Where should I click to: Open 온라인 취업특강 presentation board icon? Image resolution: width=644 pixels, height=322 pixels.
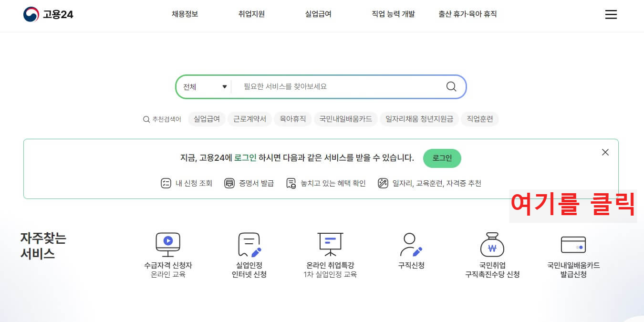point(330,244)
